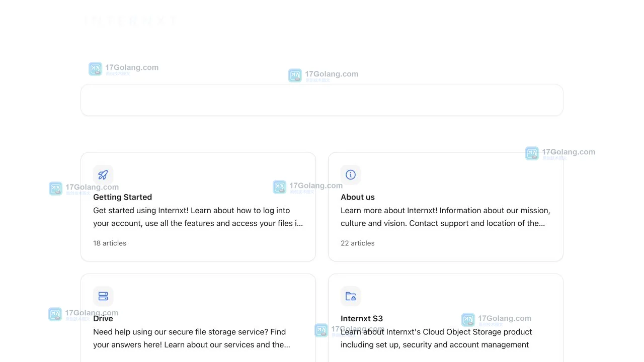The width and height of the screenshot is (644, 362).
Task: Focus the empty help center search field
Action: pyautogui.click(x=322, y=100)
